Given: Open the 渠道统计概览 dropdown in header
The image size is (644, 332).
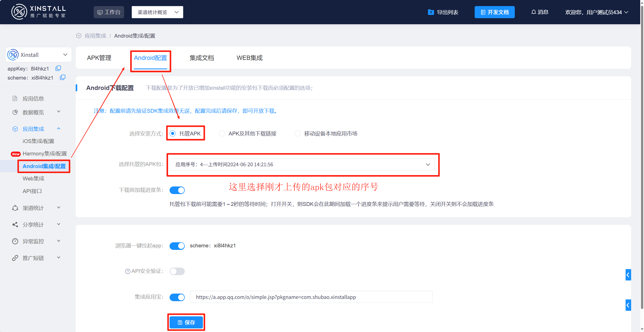Looking at the screenshot, I should pyautogui.click(x=157, y=12).
